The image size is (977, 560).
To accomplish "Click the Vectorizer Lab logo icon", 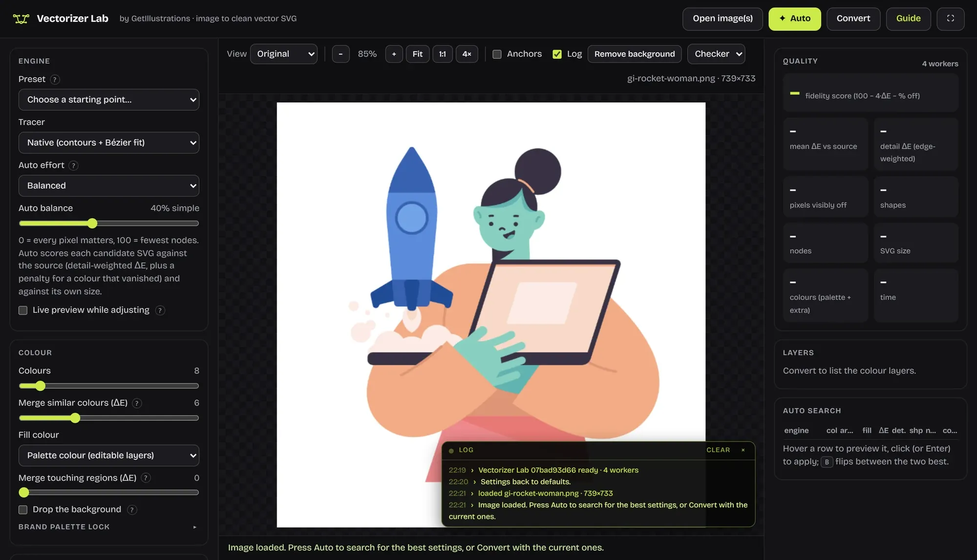I will point(21,19).
